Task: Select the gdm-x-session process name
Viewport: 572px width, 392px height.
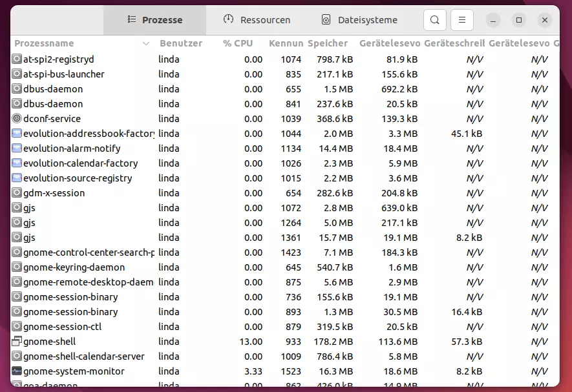Action: (54, 193)
